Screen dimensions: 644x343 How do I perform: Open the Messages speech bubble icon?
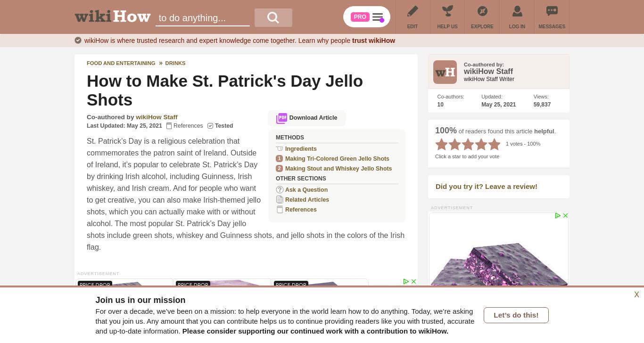[552, 11]
